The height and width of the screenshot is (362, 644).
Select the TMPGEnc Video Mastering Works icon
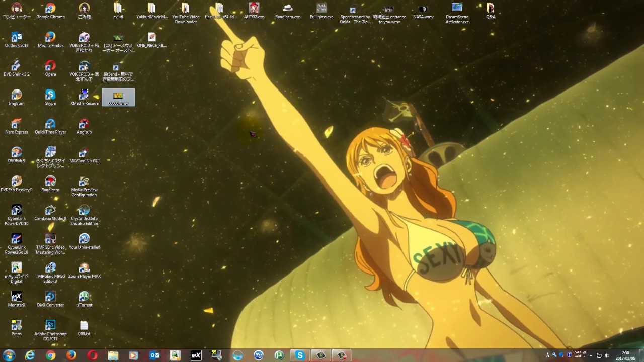tap(50, 243)
